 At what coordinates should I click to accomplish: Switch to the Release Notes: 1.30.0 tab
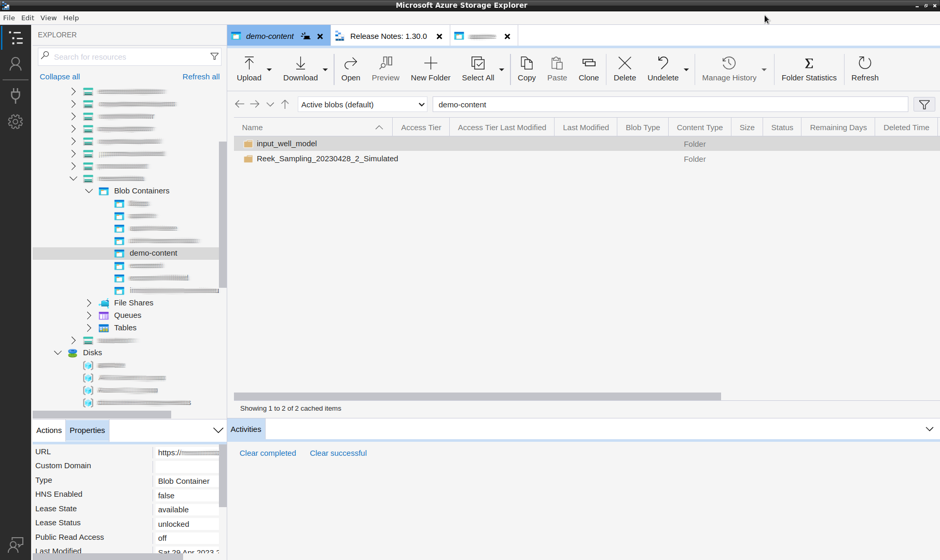(x=389, y=36)
